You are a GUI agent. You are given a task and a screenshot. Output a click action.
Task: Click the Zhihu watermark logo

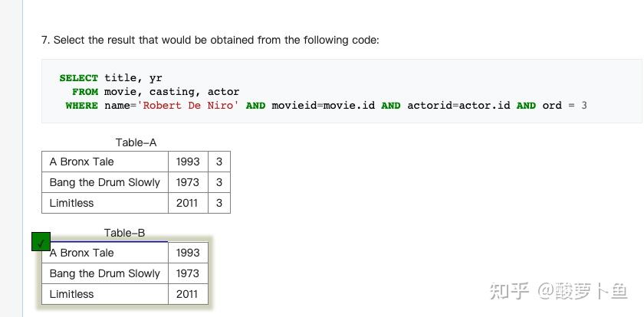pyautogui.click(x=509, y=290)
